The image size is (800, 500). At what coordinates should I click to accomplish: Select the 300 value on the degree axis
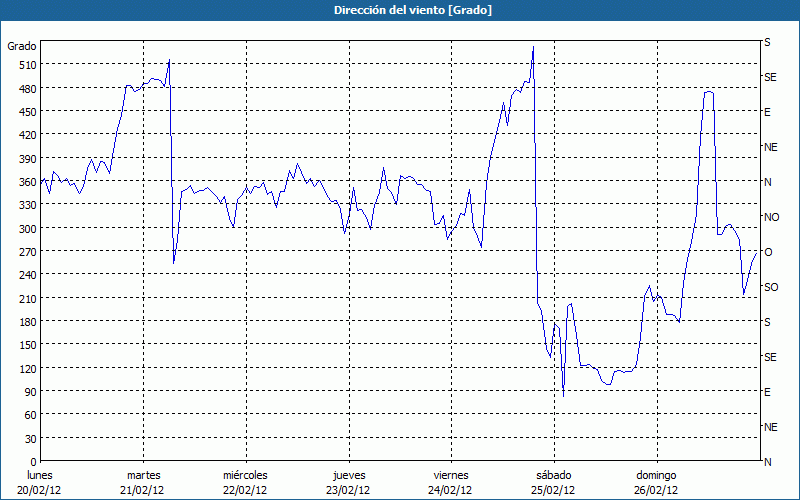[27, 229]
